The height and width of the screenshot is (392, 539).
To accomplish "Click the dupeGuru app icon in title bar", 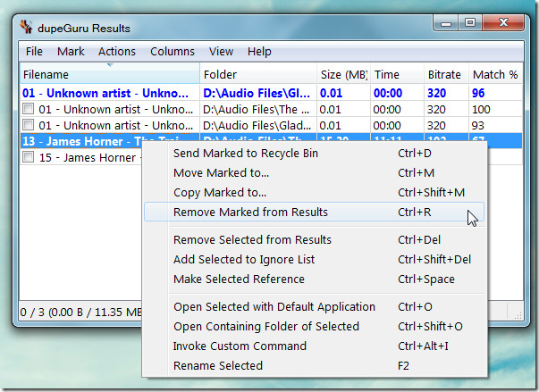I will coord(26,27).
